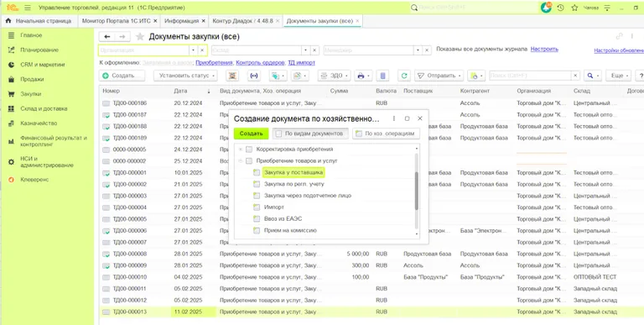Add Документы закупки (все) to favorites with star
Screen dimensions: 644x325
click(140, 37)
